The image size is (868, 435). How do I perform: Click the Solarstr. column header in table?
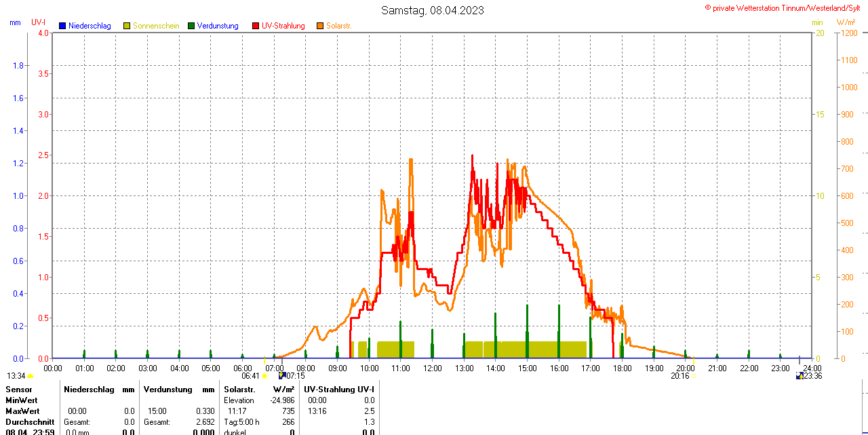[239, 390]
